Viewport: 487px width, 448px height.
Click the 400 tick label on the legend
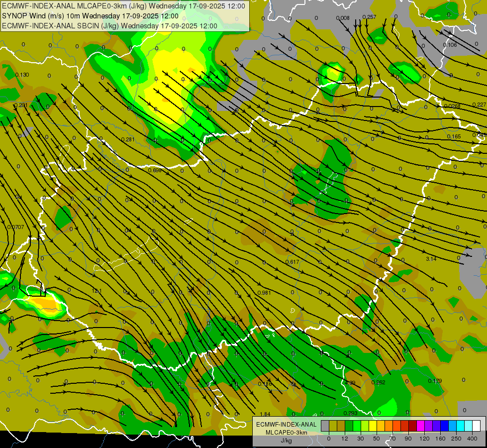coord(472,439)
